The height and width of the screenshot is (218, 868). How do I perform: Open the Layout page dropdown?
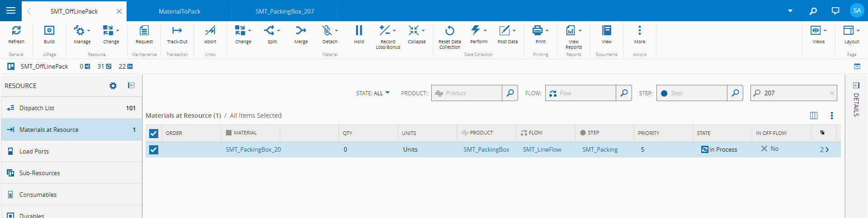[858, 31]
